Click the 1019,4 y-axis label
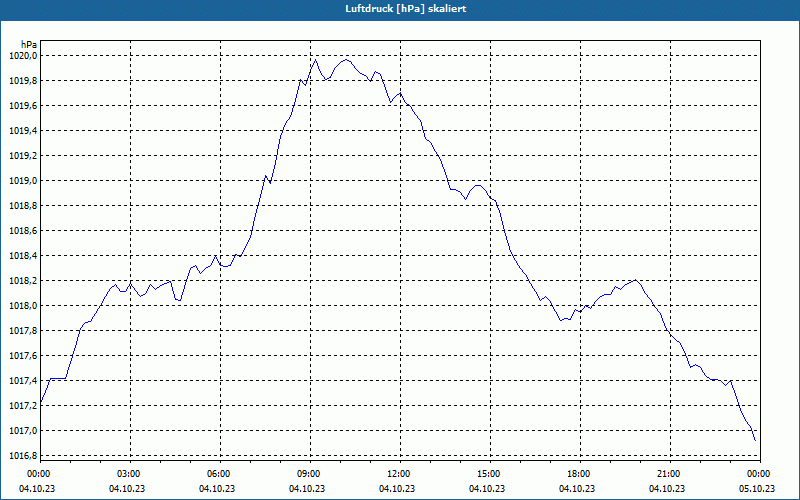800x500 pixels. [x=23, y=131]
